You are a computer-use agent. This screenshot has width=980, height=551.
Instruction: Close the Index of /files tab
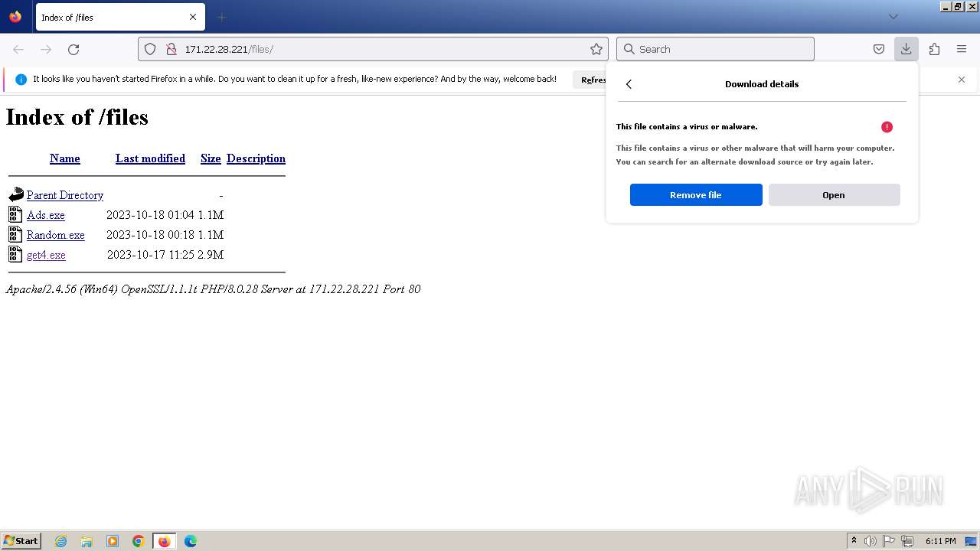pos(193,17)
